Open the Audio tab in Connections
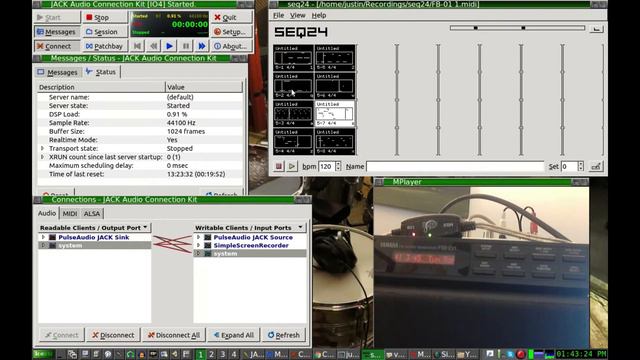The height and width of the screenshot is (360, 640). coord(47,213)
